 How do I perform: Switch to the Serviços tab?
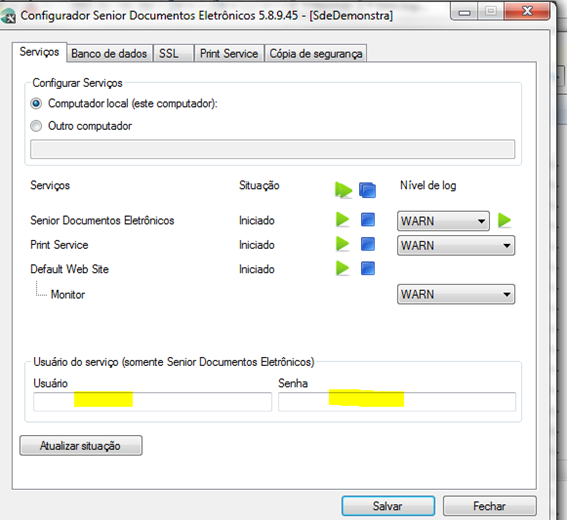39,52
